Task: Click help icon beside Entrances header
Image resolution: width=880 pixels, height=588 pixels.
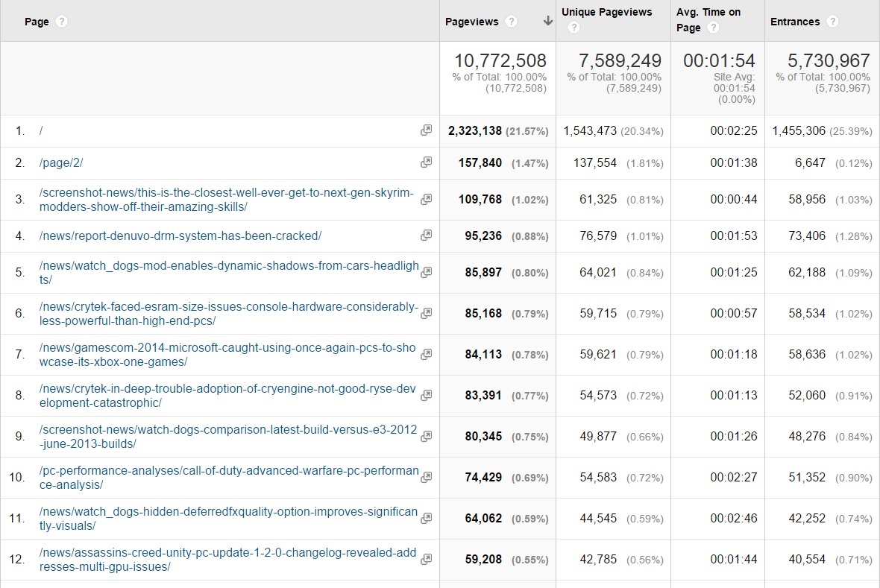Action: pos(832,22)
